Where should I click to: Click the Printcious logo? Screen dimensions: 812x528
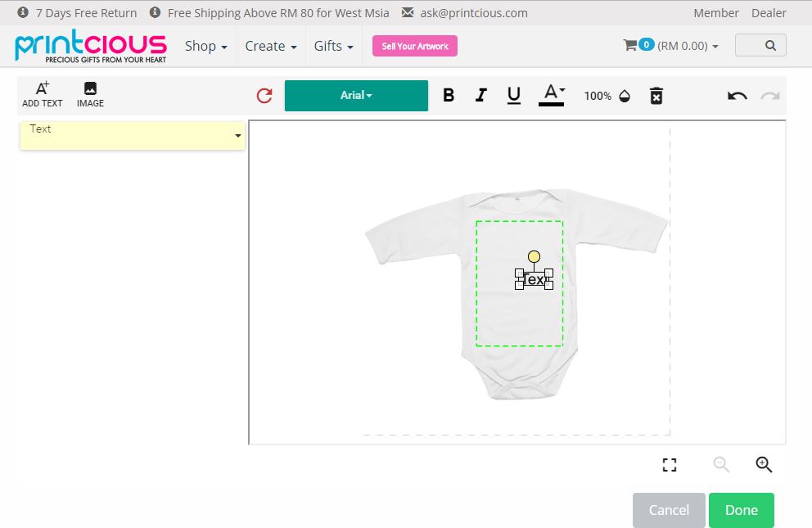click(x=91, y=46)
